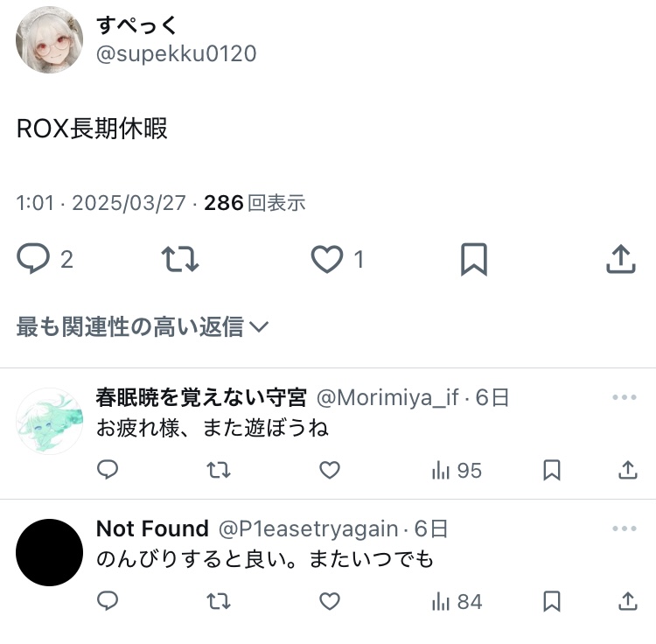Screen dimensions: 656x644
Task: Open more options for Morimiya_if reply
Action: click(625, 397)
